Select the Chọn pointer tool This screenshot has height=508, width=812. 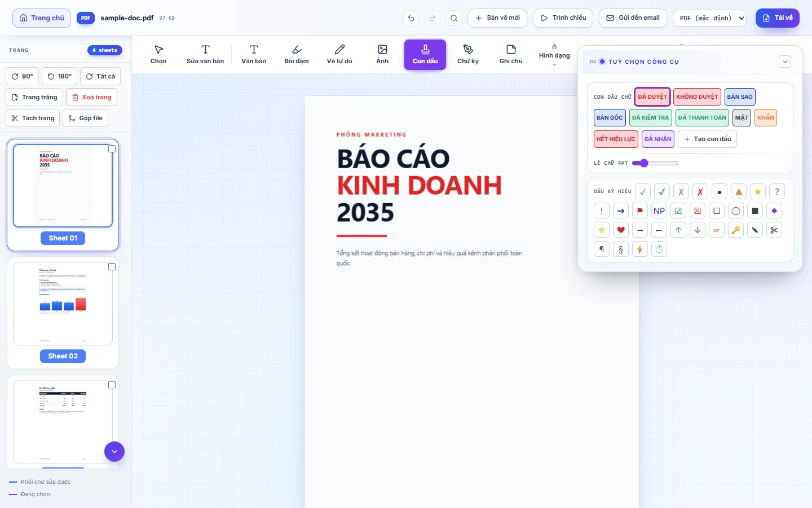(158, 55)
